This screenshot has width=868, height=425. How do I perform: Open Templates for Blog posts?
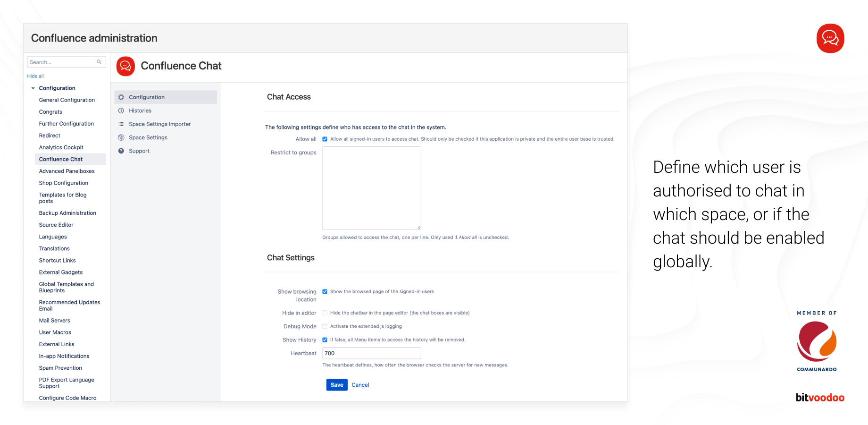[63, 198]
